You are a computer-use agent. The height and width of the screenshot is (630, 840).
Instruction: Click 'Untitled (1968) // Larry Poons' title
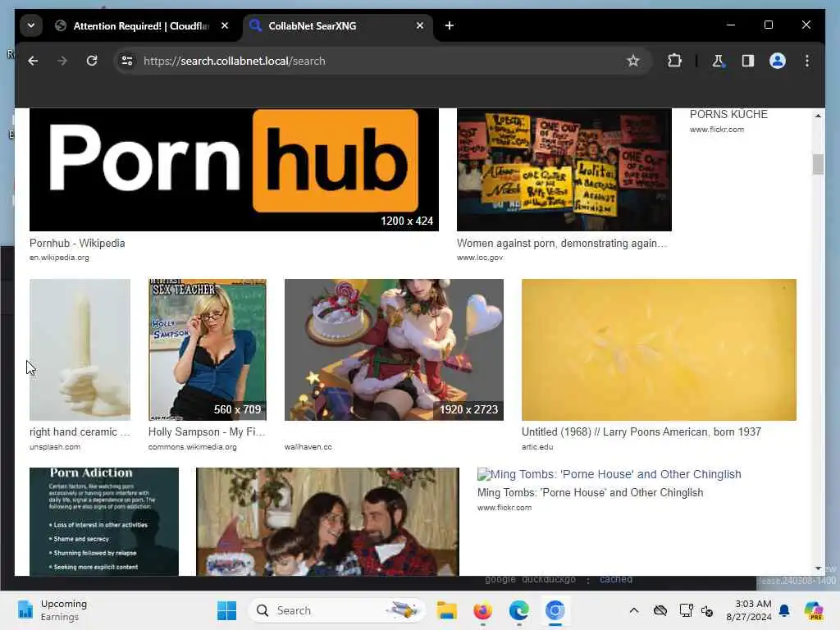tap(641, 431)
